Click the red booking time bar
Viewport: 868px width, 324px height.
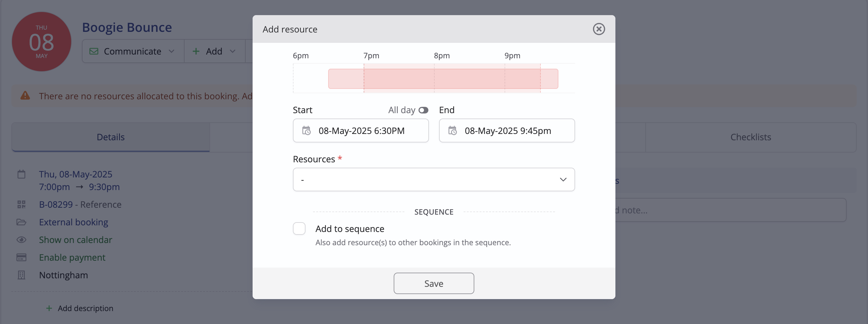point(443,79)
